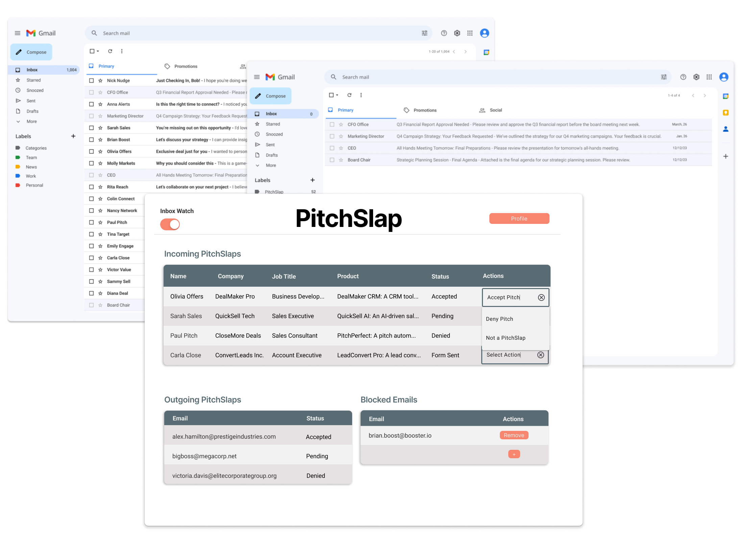Tick the Board Chair email checkbox in front window
This screenshot has width=756, height=543.
point(332,160)
